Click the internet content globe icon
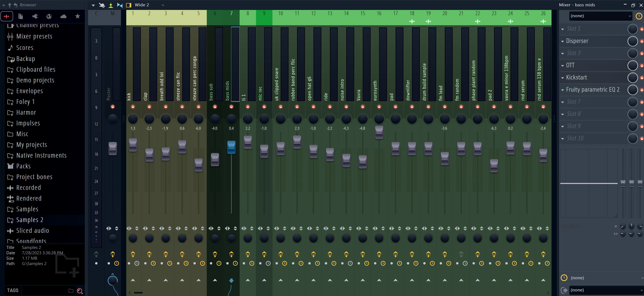Screen dimensions: 644x296 tap(49, 16)
